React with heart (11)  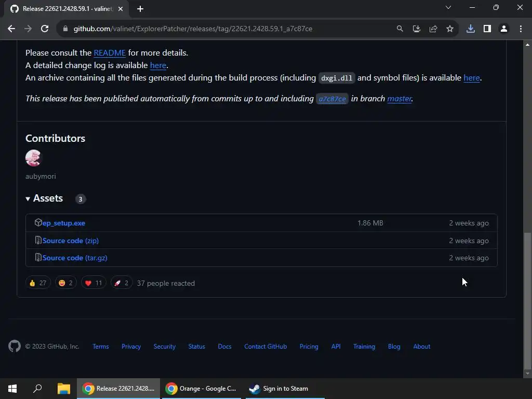tap(94, 283)
